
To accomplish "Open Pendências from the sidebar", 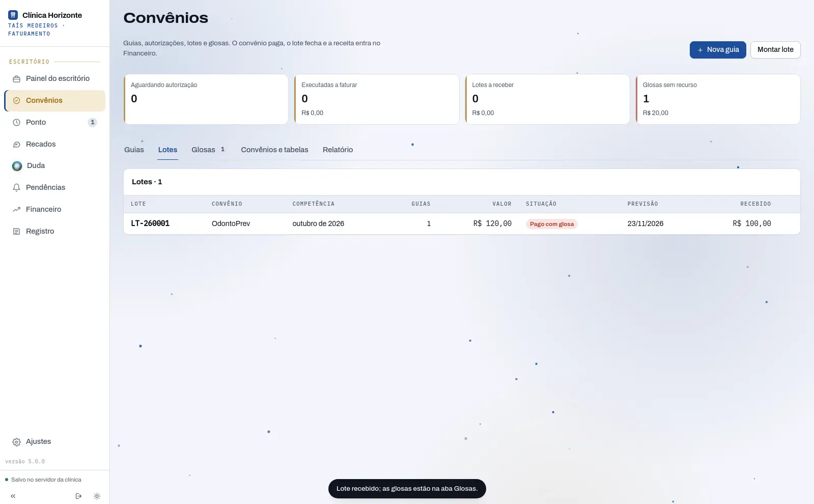I will [55, 187].
